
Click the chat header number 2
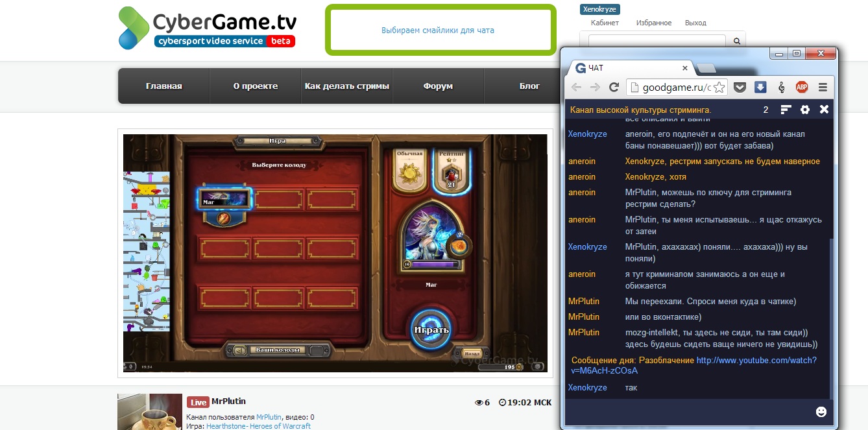(x=766, y=110)
